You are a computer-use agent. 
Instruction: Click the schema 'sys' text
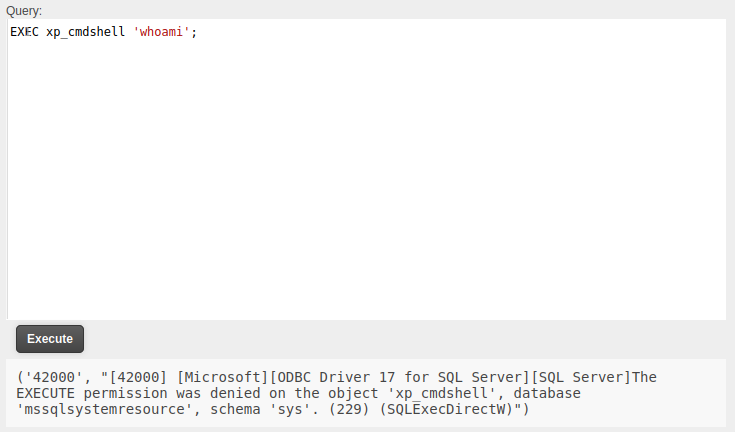(278, 409)
